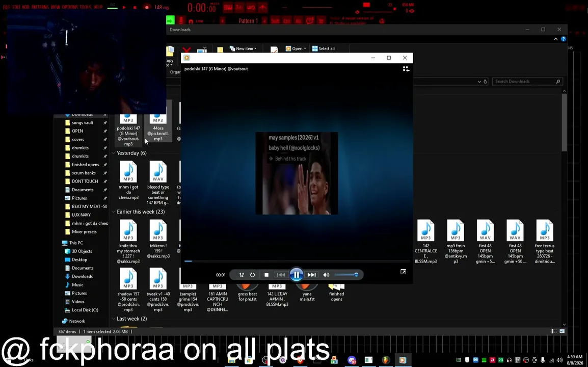Open FL Studio FILE menu

click(x=7, y=8)
